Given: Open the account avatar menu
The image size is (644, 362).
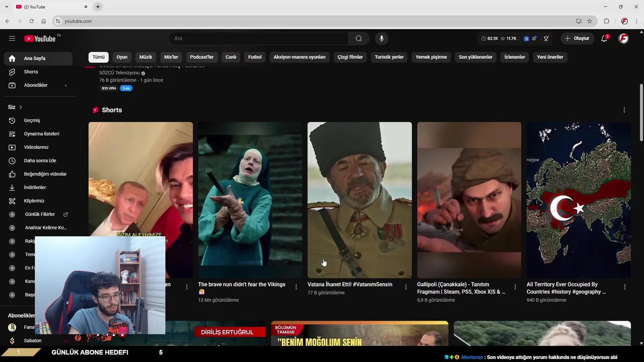Looking at the screenshot, I should click(623, 39).
